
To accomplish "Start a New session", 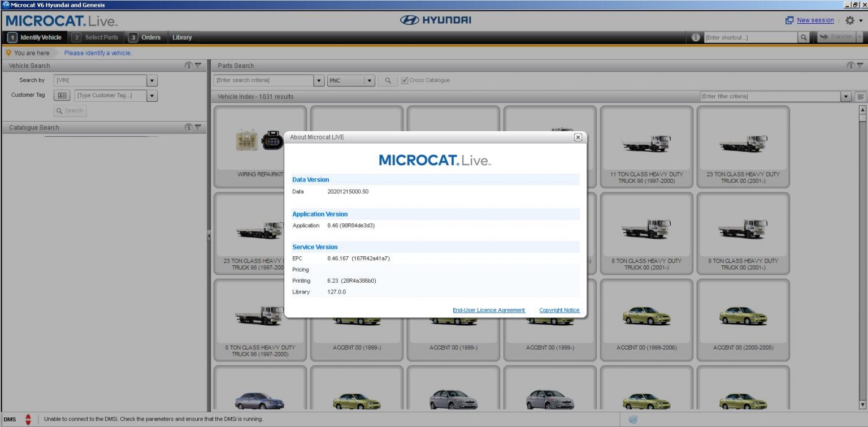I will [x=815, y=20].
